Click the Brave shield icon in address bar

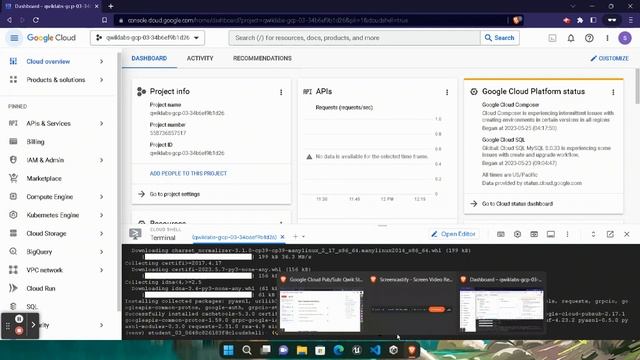coord(517,20)
